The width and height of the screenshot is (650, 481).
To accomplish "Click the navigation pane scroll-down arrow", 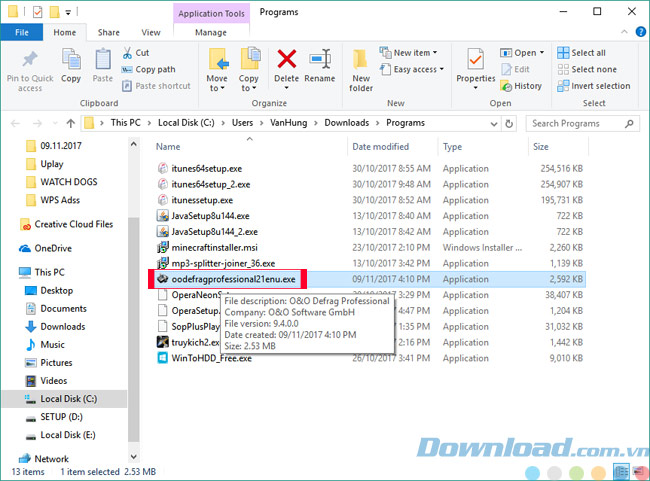I will click(133, 457).
